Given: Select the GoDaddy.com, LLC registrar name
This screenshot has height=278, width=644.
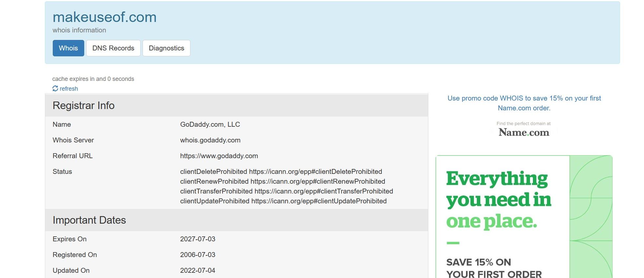Looking at the screenshot, I should [210, 124].
